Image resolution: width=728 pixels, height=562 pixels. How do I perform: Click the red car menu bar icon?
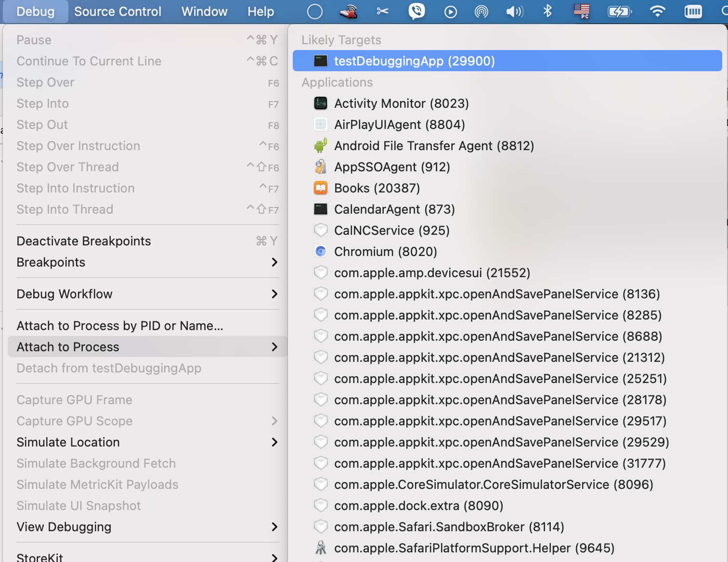point(349,12)
